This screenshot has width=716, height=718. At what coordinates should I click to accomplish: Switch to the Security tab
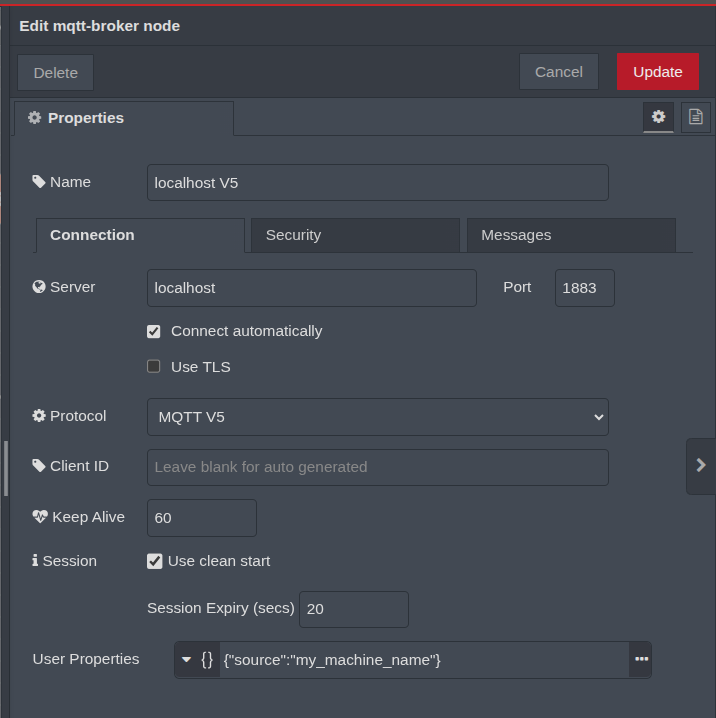(355, 235)
